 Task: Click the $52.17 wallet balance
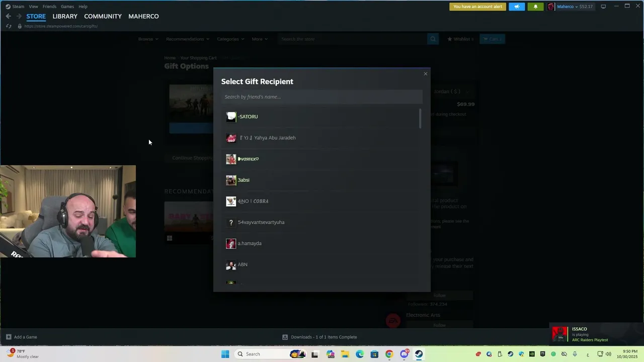pyautogui.click(x=586, y=7)
